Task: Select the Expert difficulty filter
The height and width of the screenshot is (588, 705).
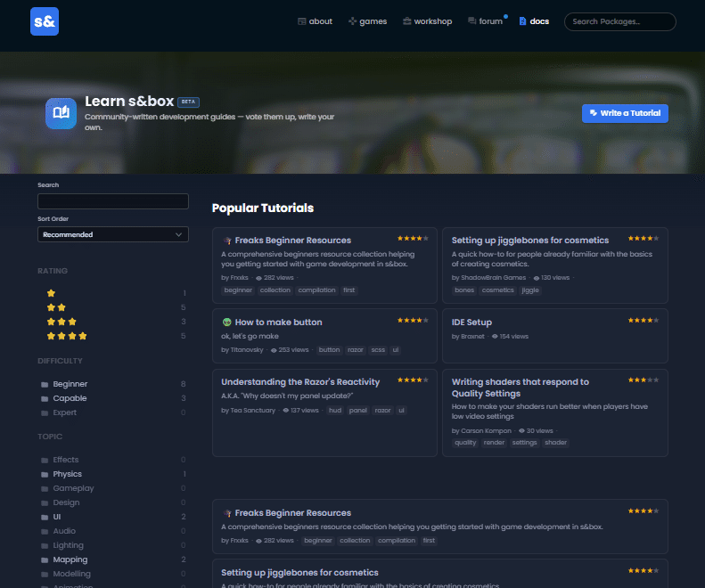Action: (x=114, y=412)
